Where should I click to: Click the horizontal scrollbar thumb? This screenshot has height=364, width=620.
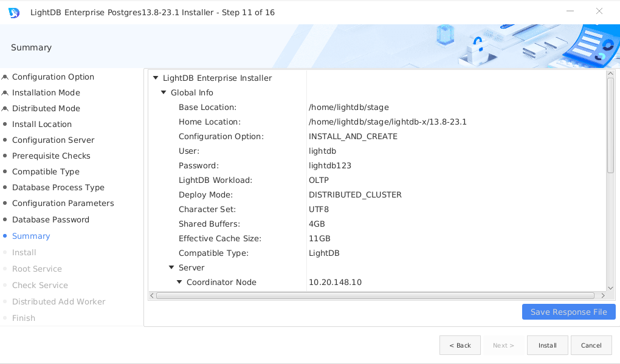coord(375,295)
